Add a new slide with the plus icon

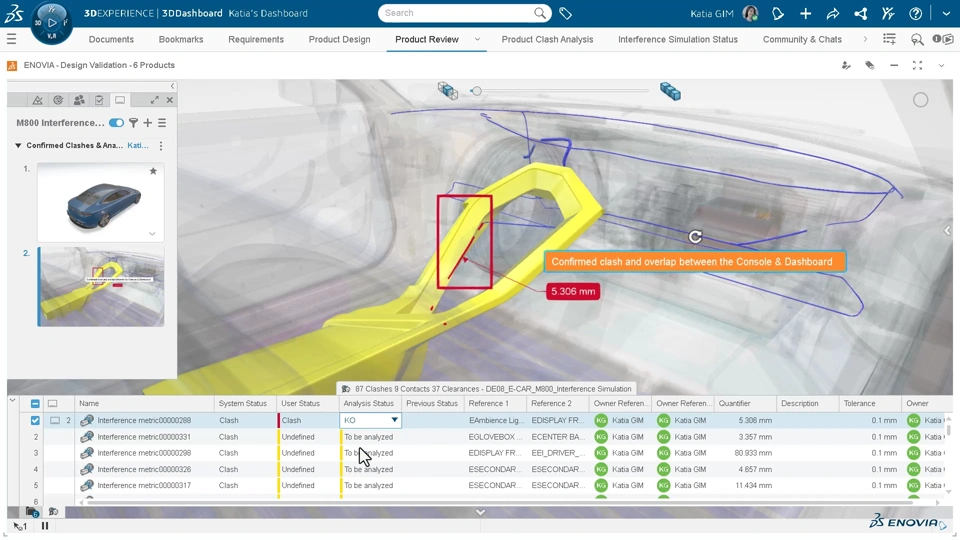pos(148,123)
